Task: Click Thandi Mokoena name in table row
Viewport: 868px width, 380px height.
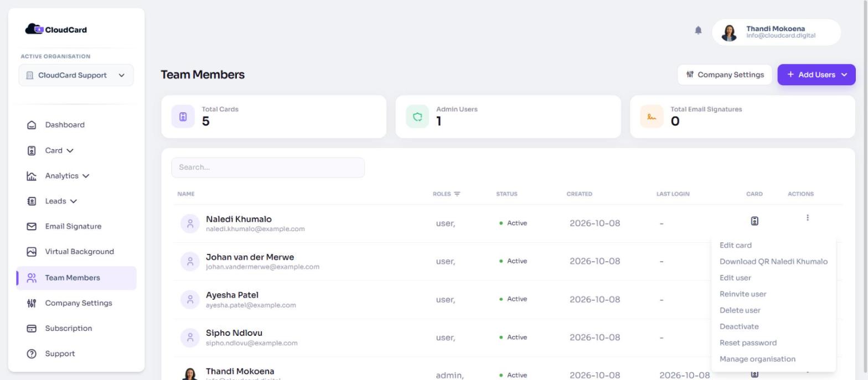Action: tap(240, 371)
